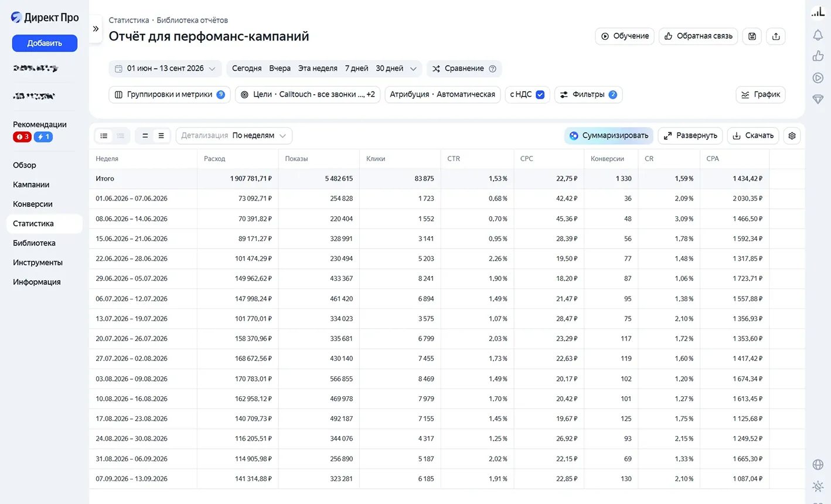The width and height of the screenshot is (831, 504).
Task: Select 30 дней period
Action: point(389,69)
